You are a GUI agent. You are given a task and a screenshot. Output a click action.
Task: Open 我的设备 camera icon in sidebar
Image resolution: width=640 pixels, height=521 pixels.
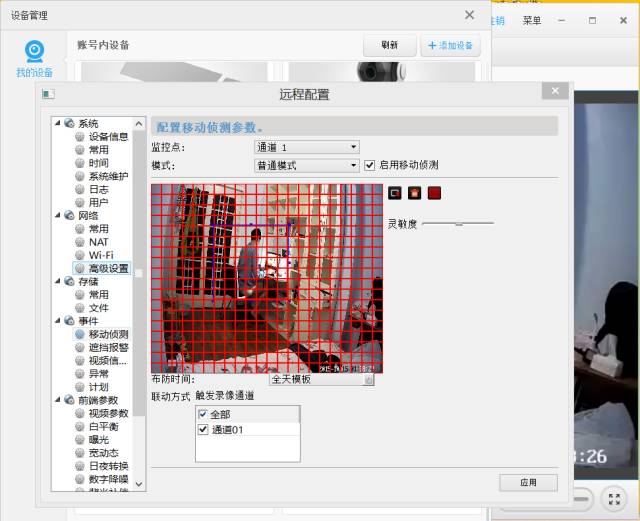tap(34, 52)
